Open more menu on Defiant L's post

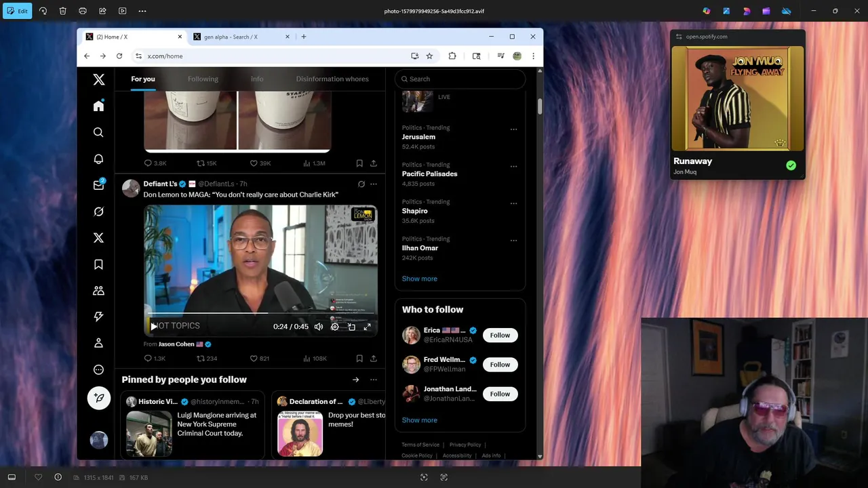[x=374, y=184]
